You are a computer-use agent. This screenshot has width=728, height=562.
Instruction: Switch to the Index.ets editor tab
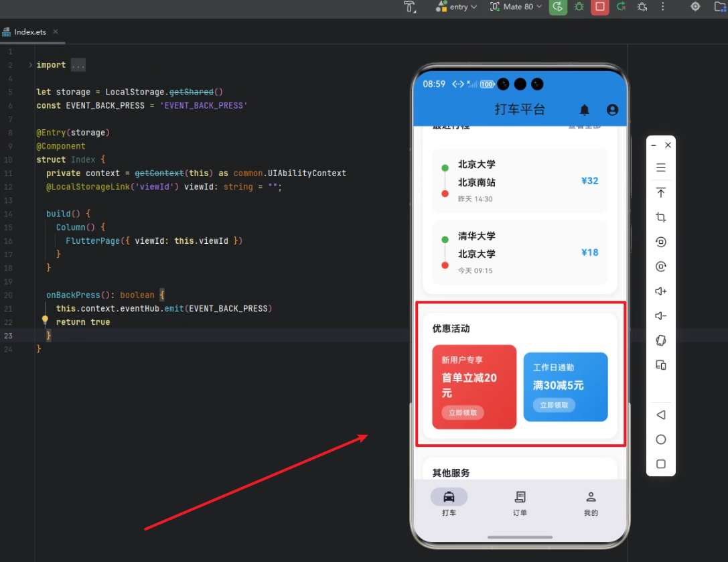30,31
